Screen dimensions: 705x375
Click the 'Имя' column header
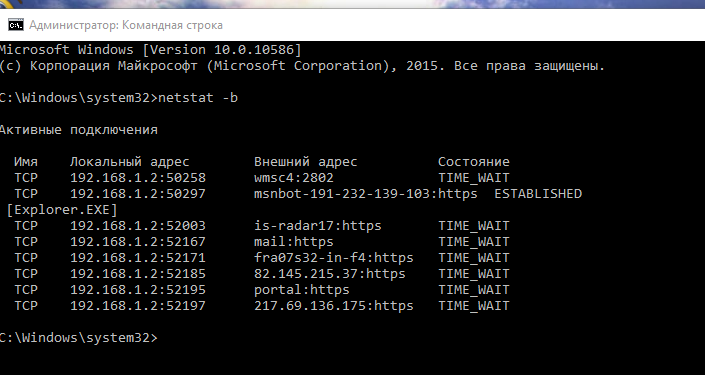pyautogui.click(x=26, y=161)
